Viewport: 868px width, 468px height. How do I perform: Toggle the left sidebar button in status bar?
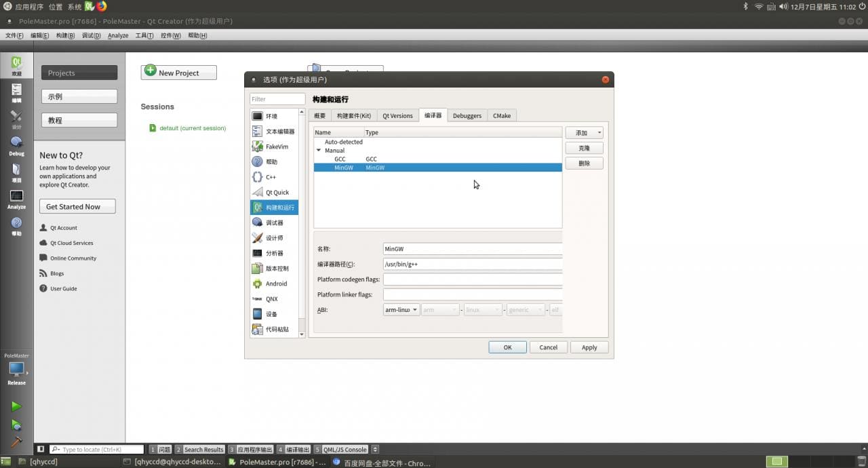(x=41, y=449)
